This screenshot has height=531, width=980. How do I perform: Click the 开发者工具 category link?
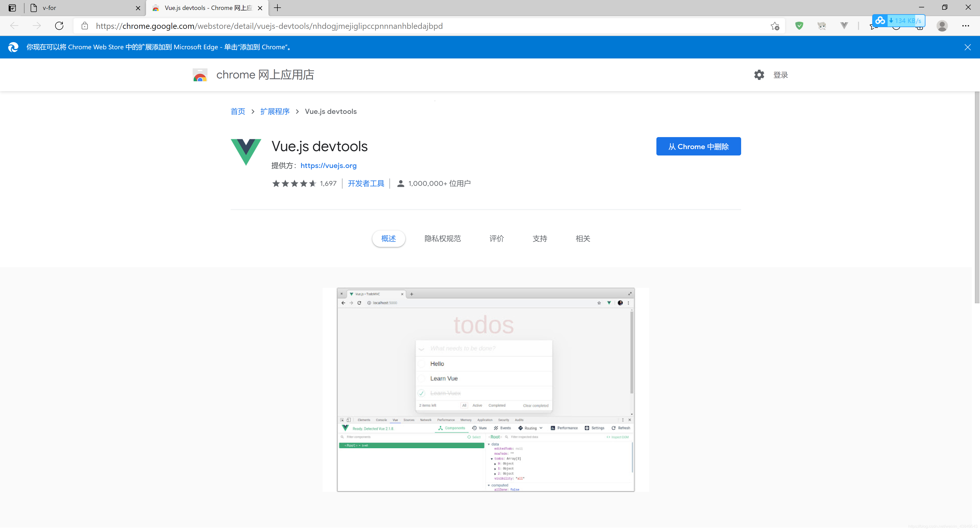tap(366, 184)
